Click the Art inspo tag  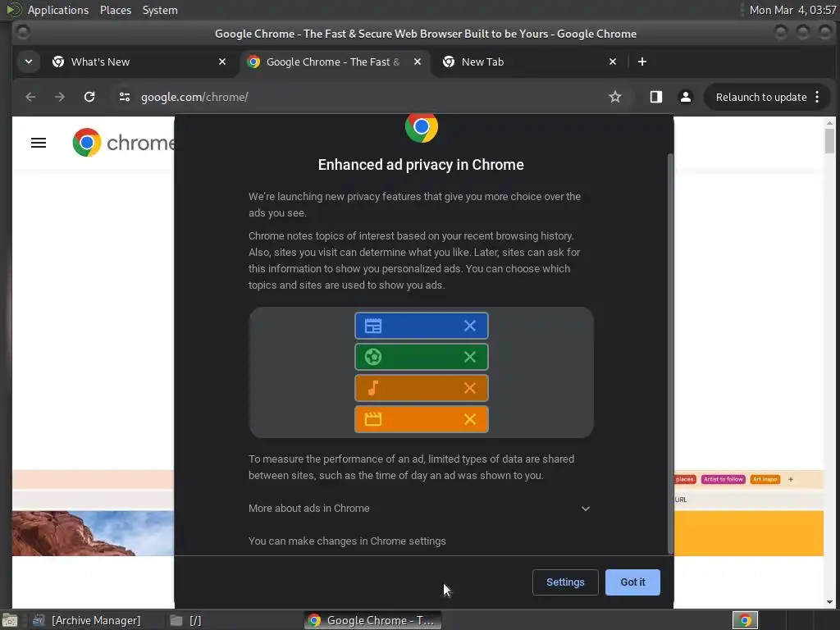[x=765, y=479]
